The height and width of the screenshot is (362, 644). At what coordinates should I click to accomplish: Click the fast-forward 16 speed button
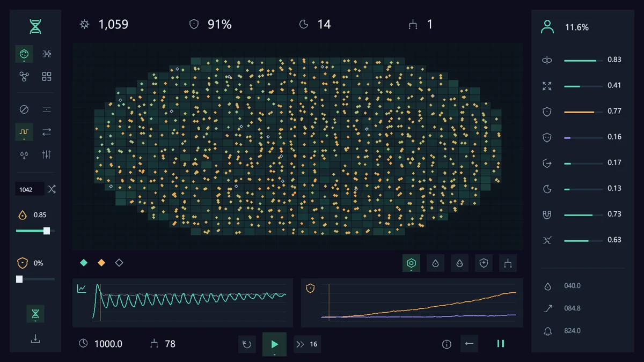[308, 344]
